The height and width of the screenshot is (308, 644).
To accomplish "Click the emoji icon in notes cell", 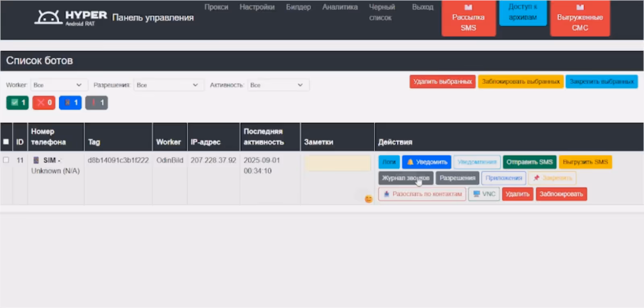I will (368, 199).
